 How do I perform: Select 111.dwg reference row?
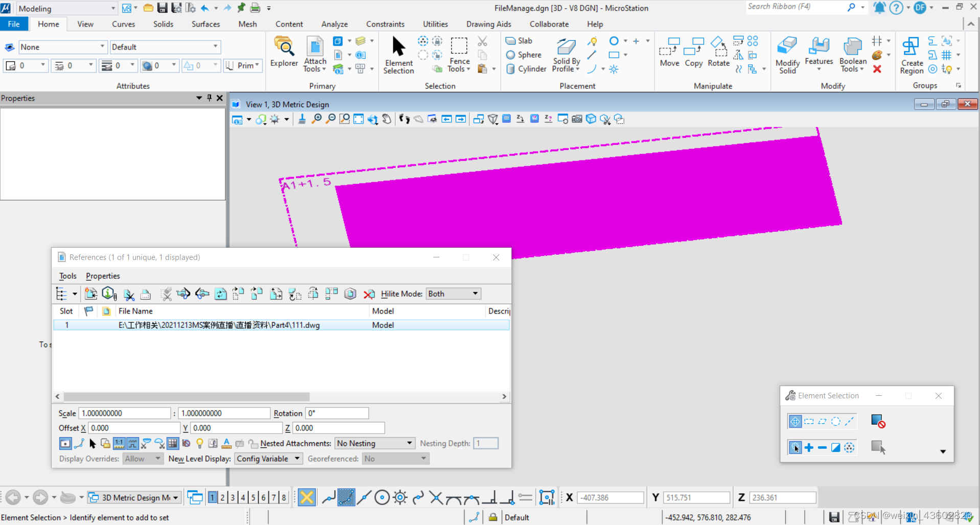tap(282, 325)
